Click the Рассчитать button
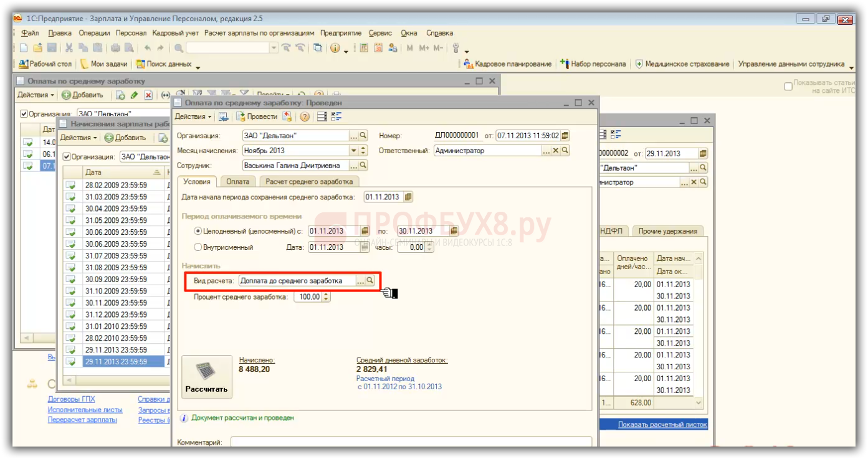This screenshot has height=459, width=868. click(206, 377)
